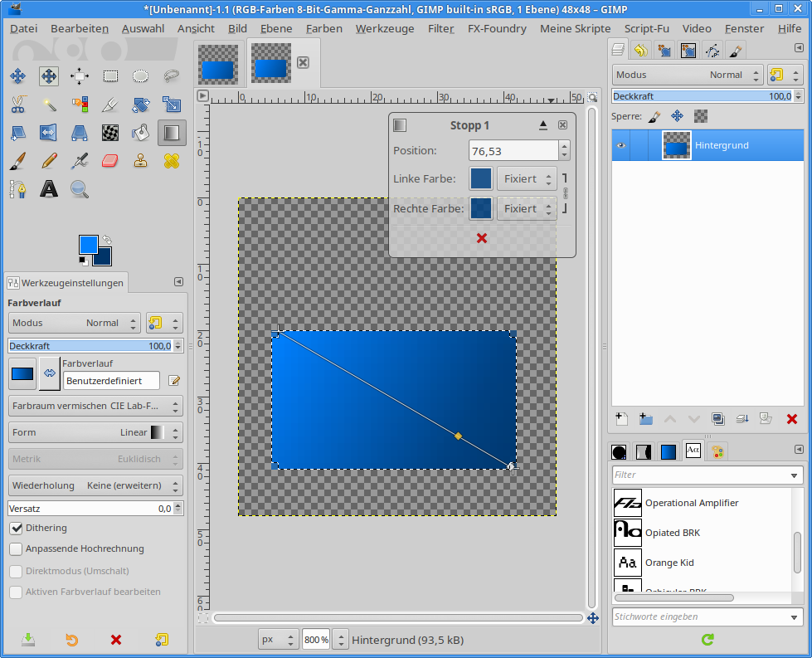Click the Rechte Farbe color swatch
Viewport: 812px width, 658px height.
tap(481, 208)
